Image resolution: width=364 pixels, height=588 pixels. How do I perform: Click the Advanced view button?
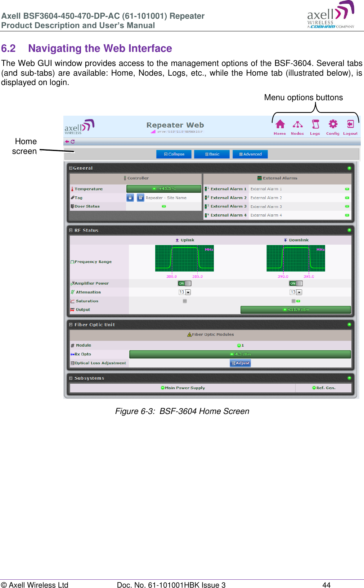click(250, 154)
